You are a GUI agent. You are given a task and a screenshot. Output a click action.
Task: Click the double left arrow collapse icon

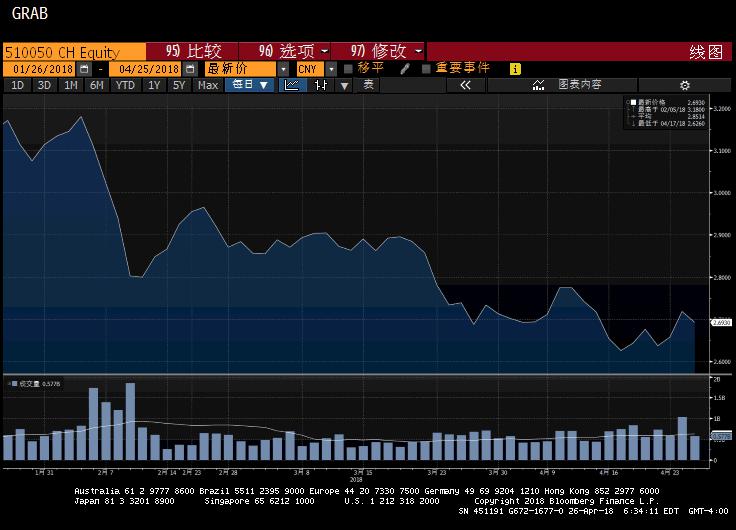465,86
